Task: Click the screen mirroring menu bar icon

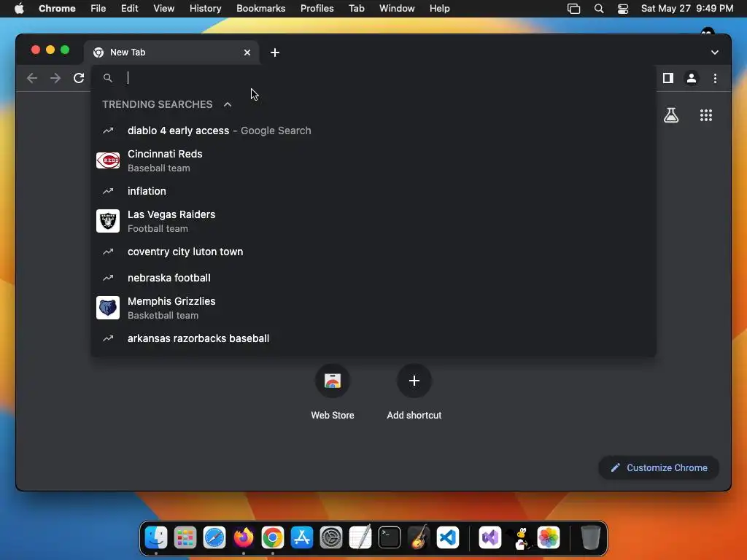Action: (573, 9)
